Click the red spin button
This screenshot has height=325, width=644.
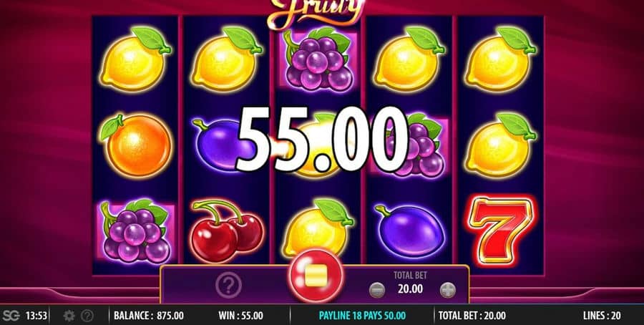tap(316, 276)
